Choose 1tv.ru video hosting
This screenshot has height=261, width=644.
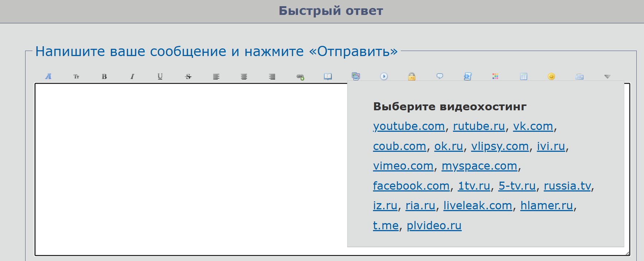(474, 186)
